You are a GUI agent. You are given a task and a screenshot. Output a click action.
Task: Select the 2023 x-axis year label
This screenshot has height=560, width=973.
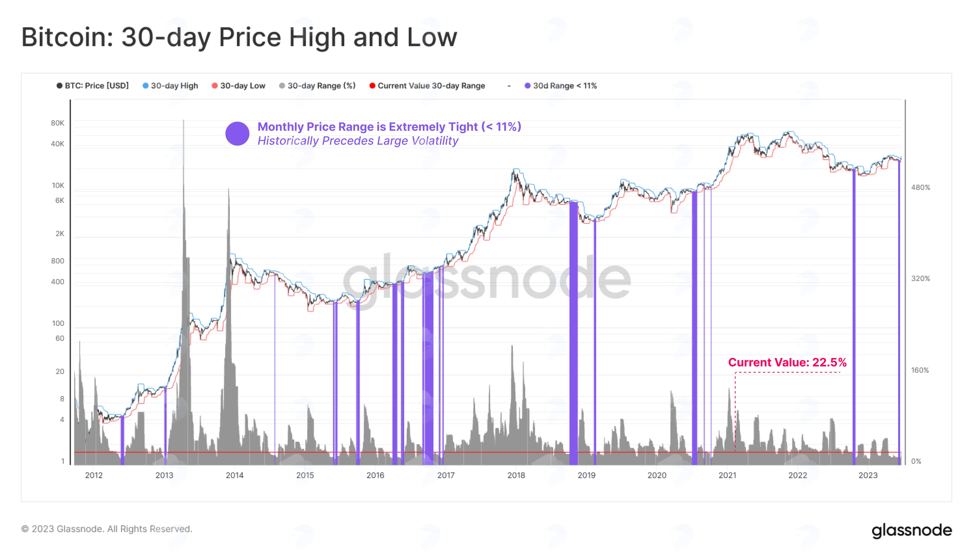[868, 475]
